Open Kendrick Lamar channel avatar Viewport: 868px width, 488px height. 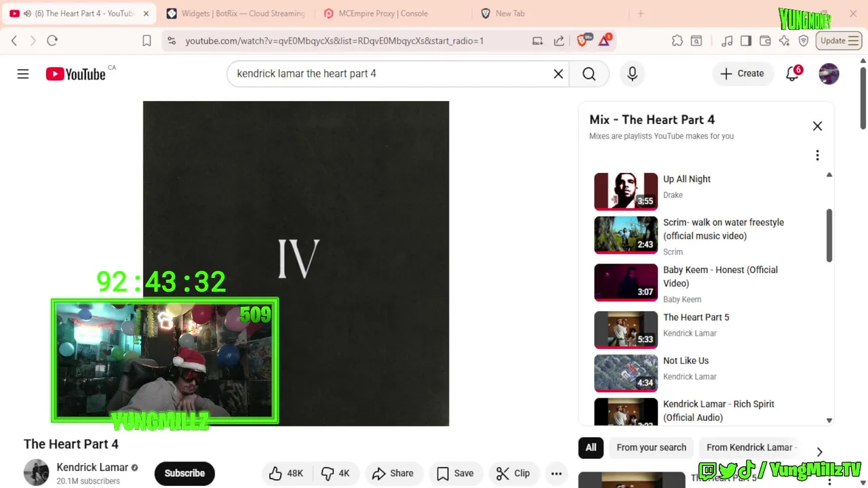click(37, 472)
